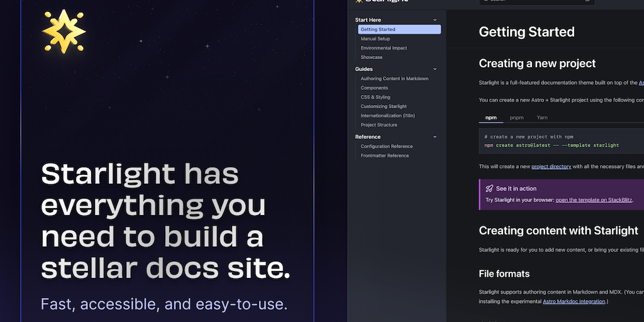Click the Creating content with Starlight heading
This screenshot has width=644, height=322.
(558, 230)
